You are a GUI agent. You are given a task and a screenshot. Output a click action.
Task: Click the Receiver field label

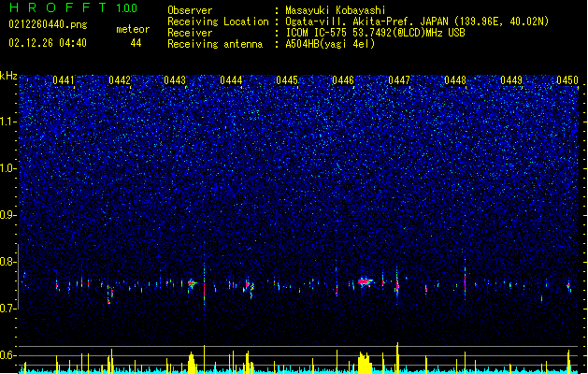(x=190, y=33)
